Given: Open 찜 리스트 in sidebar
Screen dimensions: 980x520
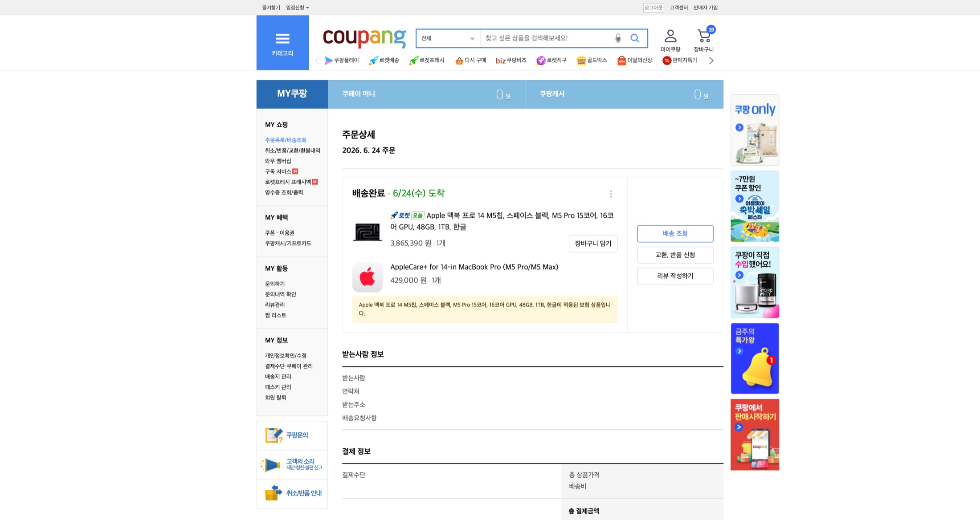Looking at the screenshot, I should [275, 315].
